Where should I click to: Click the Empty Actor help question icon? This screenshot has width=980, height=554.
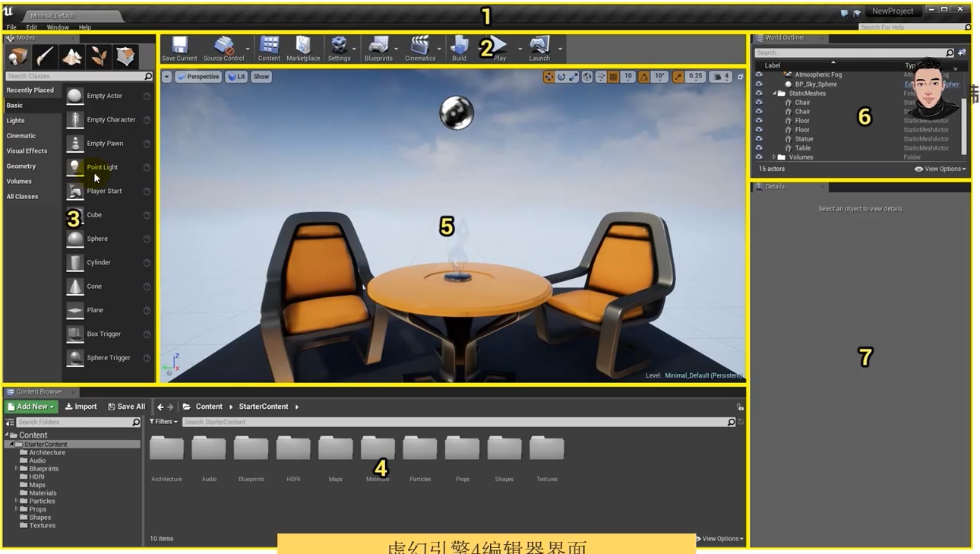147,97
